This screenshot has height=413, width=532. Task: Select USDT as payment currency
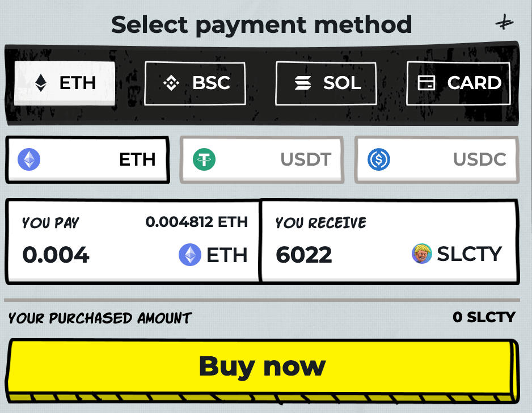262,159
